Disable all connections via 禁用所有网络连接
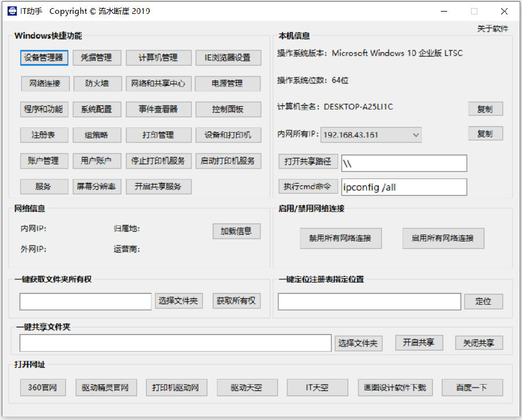 (x=340, y=238)
